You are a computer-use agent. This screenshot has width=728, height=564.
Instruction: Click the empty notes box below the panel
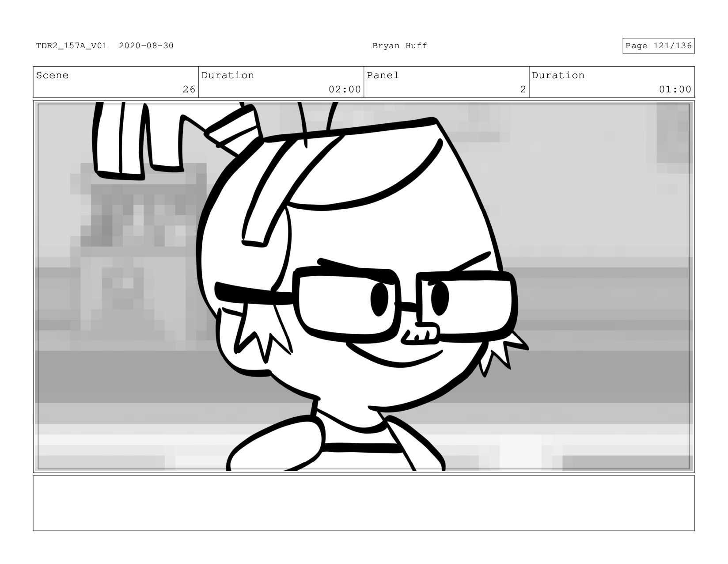tap(364, 503)
